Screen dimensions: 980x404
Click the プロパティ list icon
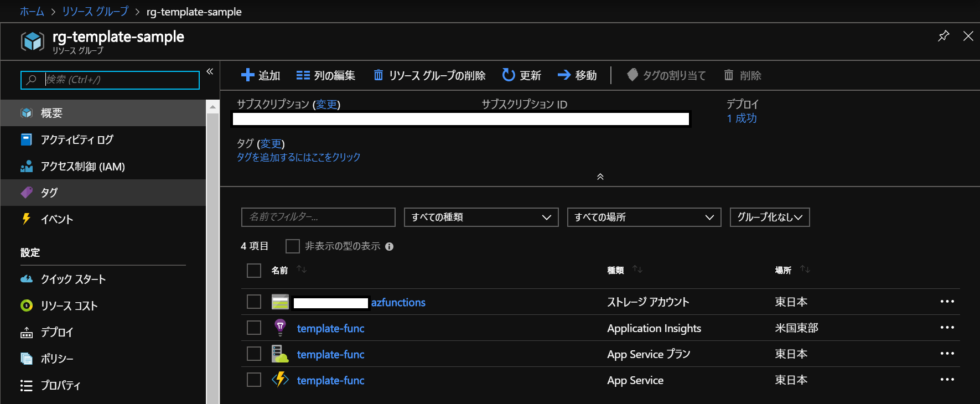coord(27,385)
